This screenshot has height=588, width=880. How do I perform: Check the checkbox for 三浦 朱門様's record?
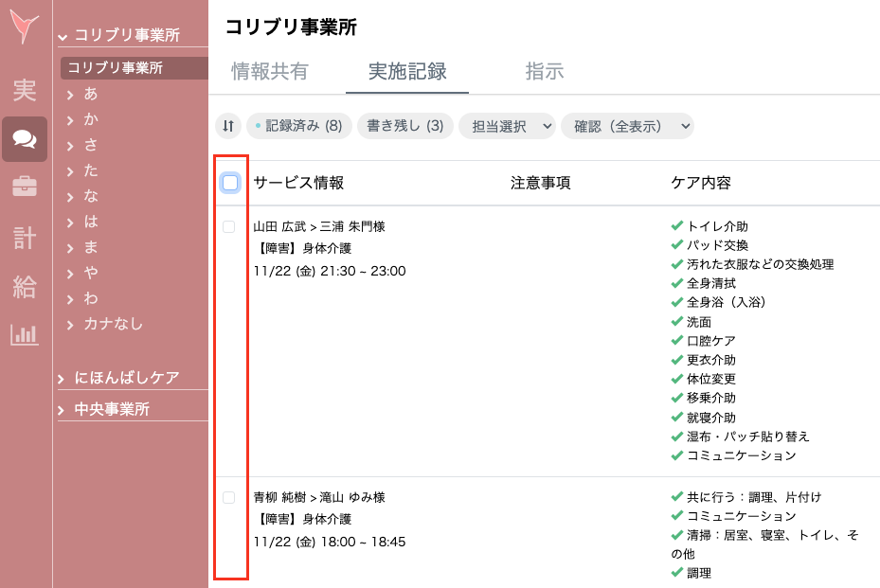tap(228, 225)
